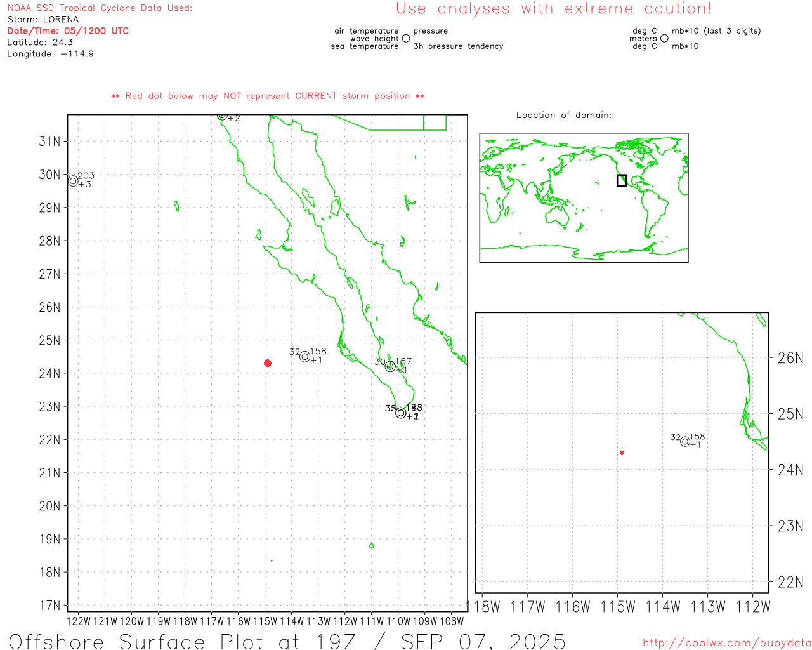Click '+3' pressure tendency value
Image resolution: width=812 pixels, height=650 pixels.
click(x=85, y=185)
